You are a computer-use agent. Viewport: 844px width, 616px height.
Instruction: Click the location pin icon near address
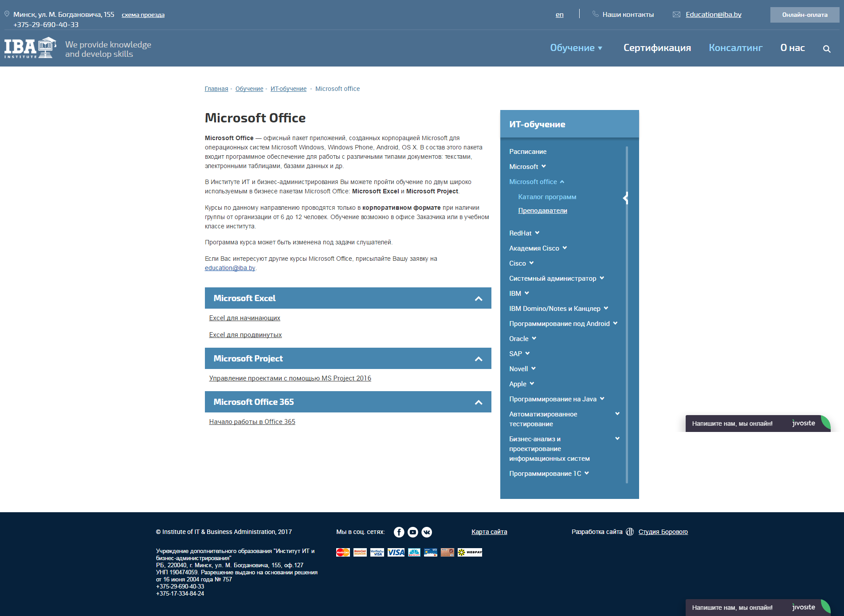(7, 14)
